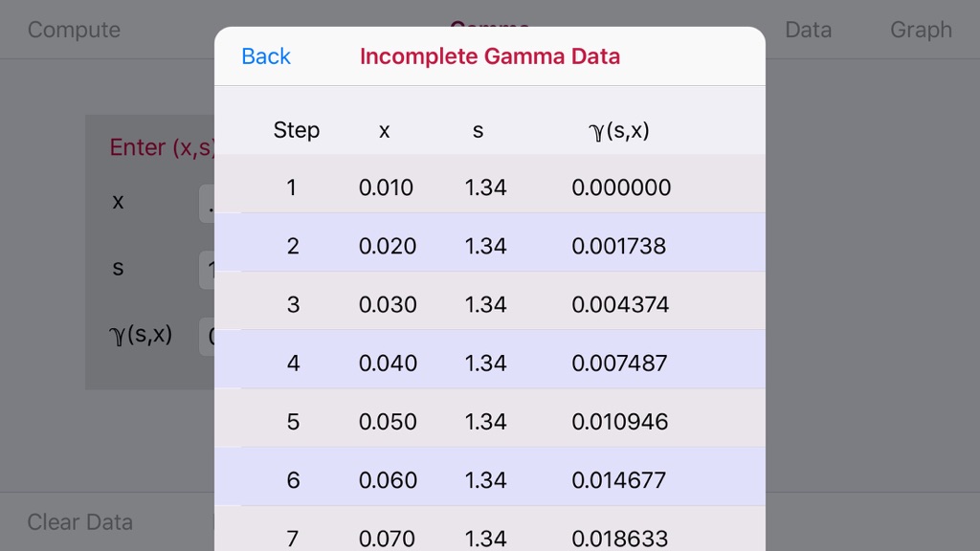Click the γ(s,x) result field
The image size is (980, 551).
click(x=207, y=337)
